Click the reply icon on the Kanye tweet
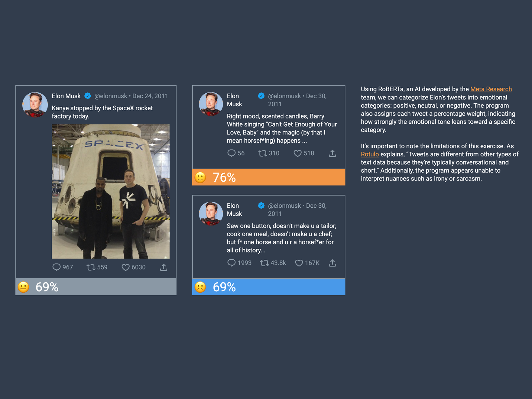This screenshot has width=532, height=399. click(x=57, y=267)
